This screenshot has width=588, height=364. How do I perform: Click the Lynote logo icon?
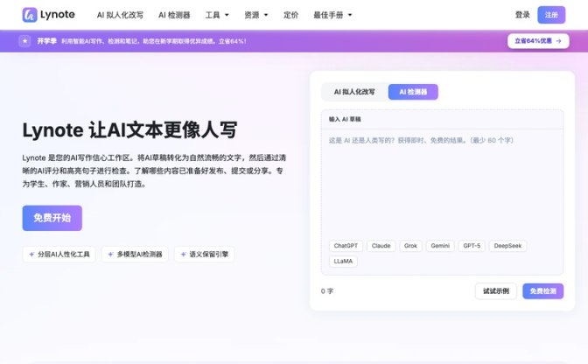point(30,15)
